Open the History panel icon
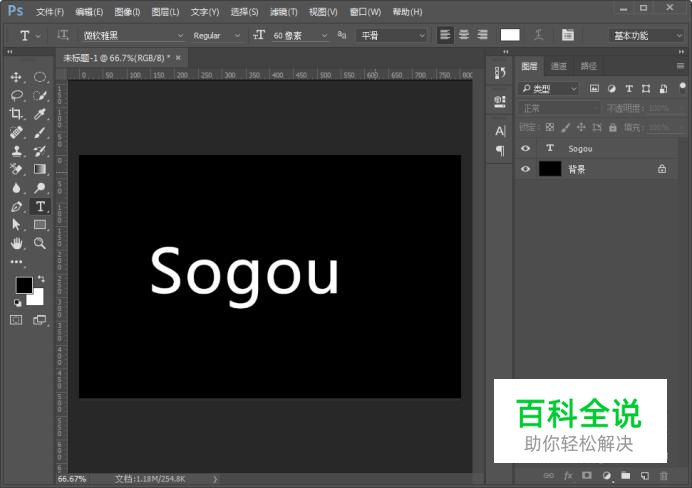Image resolution: width=692 pixels, height=488 pixels. (x=500, y=73)
